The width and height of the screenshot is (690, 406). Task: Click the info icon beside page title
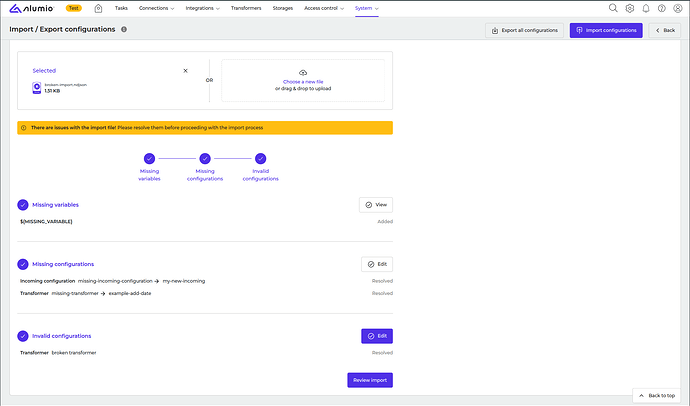click(124, 30)
